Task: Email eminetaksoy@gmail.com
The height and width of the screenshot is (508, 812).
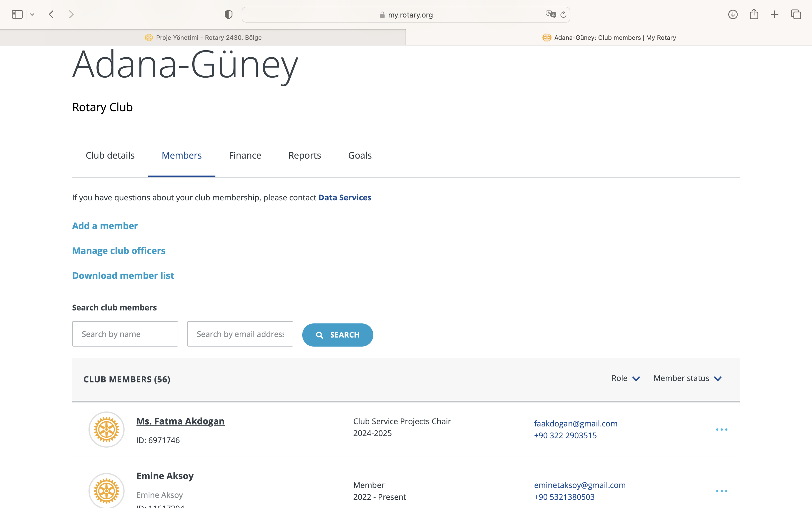Action: [x=580, y=485]
